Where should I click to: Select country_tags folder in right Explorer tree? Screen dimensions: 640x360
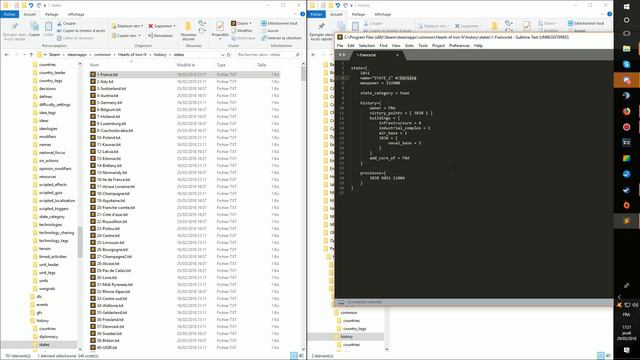pos(354,329)
